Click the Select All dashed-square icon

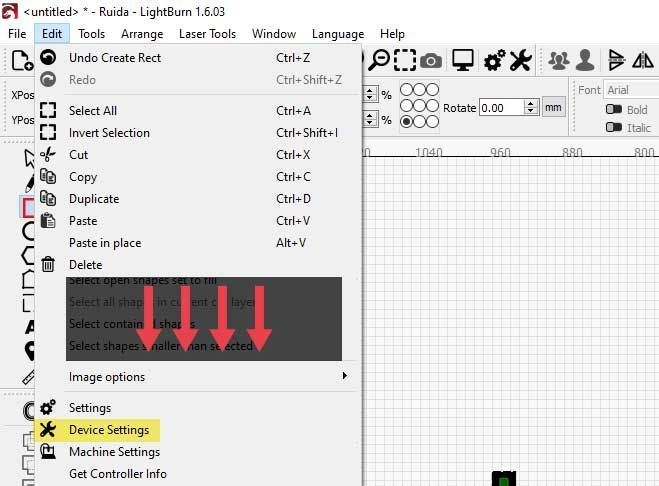(x=48, y=110)
